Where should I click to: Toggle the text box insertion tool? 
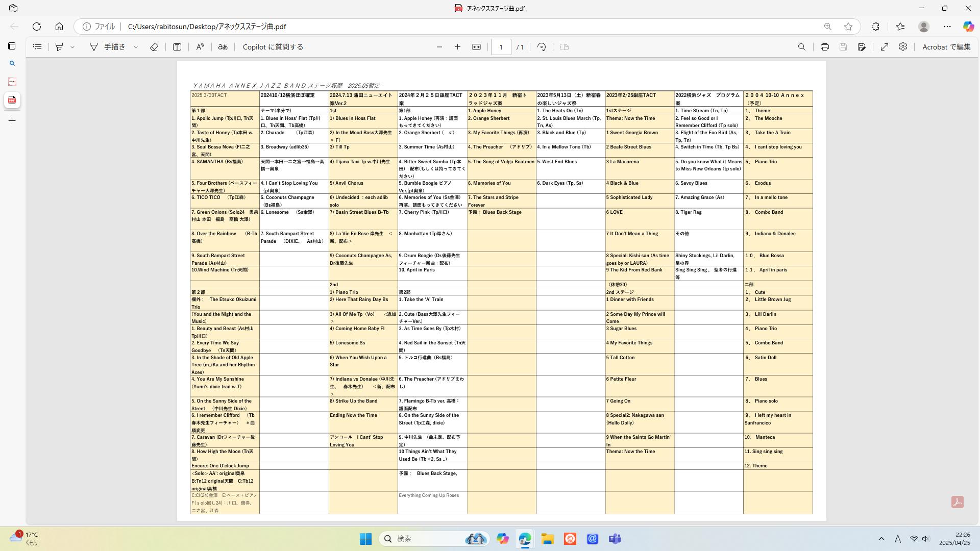coord(177,47)
